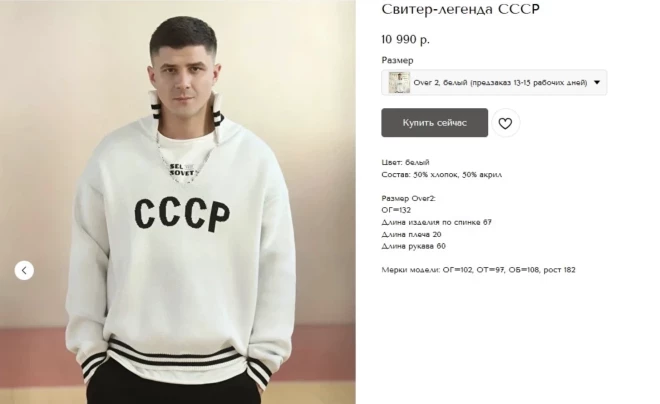Expand the size selector arrow
The height and width of the screenshot is (404, 660).
597,82
